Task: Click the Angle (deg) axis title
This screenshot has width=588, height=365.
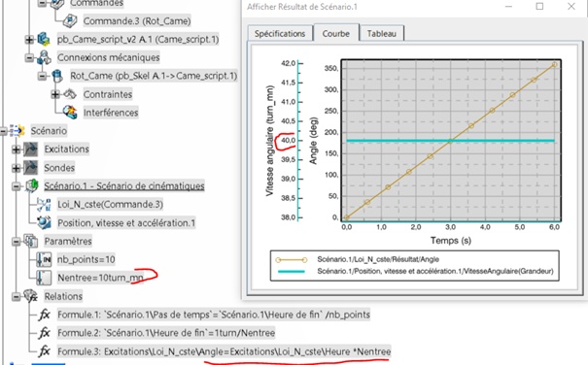Action: (x=313, y=141)
